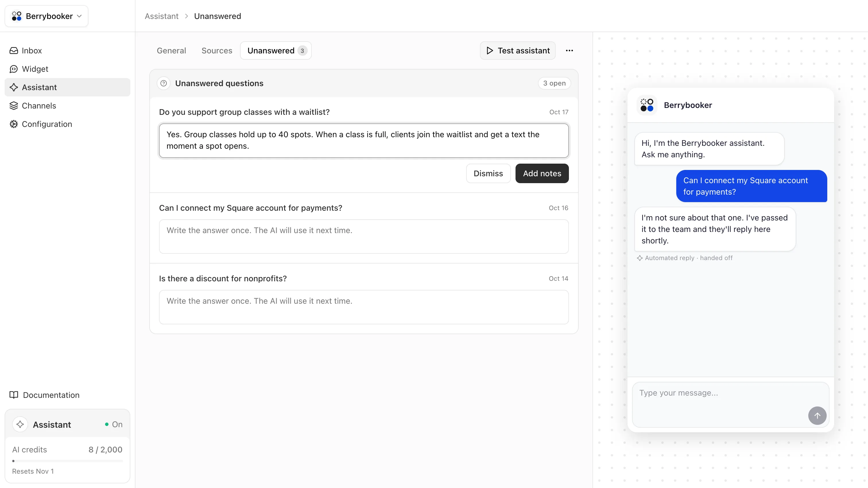This screenshot has height=488, width=868.
Task: Expand the Berrybooker workspace dropdown chevron
Action: pyautogui.click(x=79, y=16)
